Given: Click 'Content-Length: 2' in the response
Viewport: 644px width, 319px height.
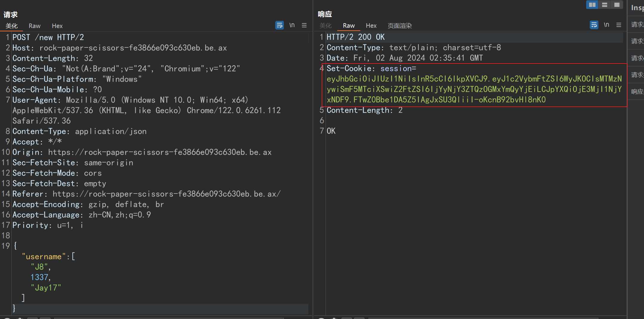Looking at the screenshot, I should (x=365, y=110).
